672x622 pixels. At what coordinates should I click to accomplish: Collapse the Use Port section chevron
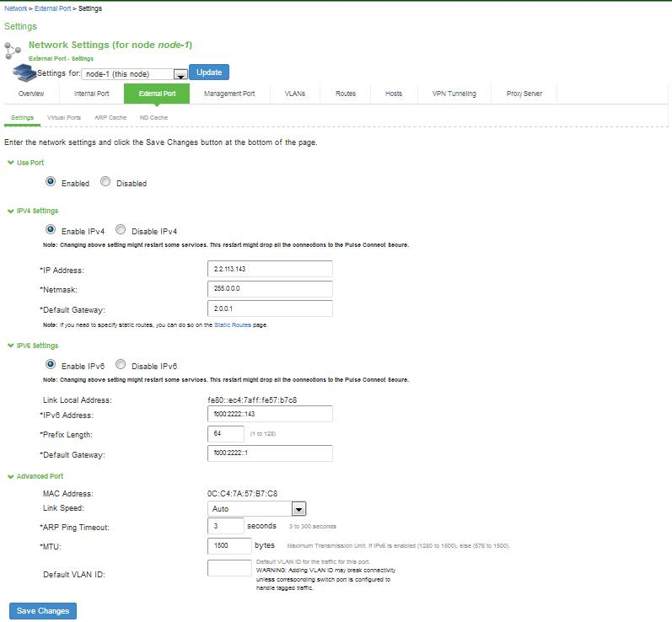pyautogui.click(x=10, y=162)
